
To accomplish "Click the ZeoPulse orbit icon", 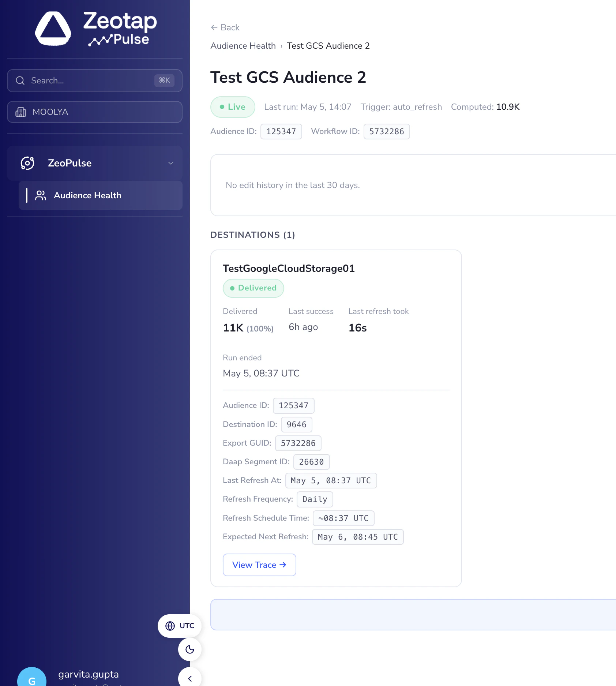I will tap(27, 163).
